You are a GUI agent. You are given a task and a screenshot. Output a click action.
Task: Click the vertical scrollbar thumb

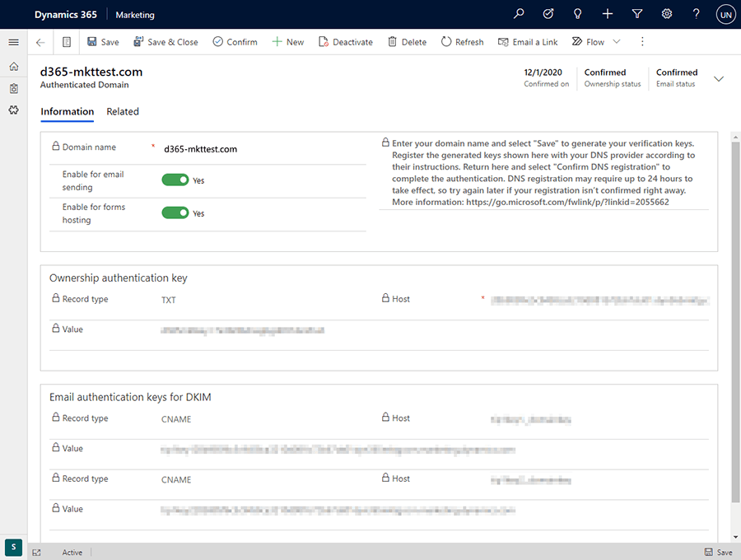click(x=735, y=321)
